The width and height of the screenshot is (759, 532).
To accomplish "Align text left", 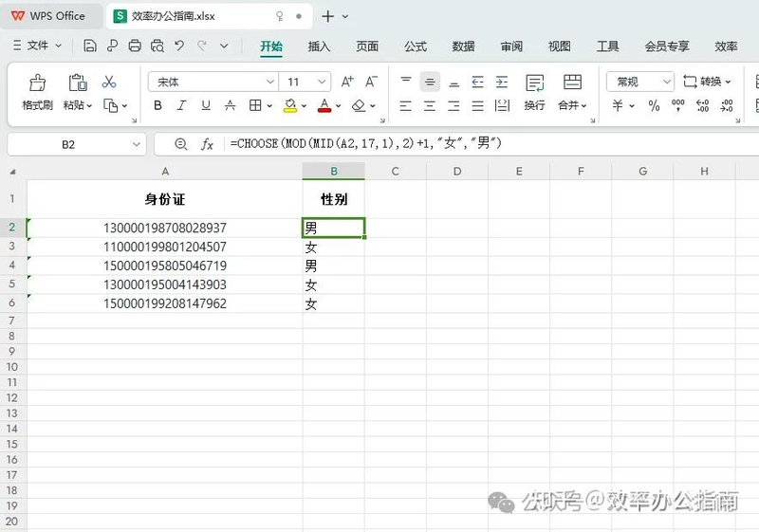I will [406, 105].
